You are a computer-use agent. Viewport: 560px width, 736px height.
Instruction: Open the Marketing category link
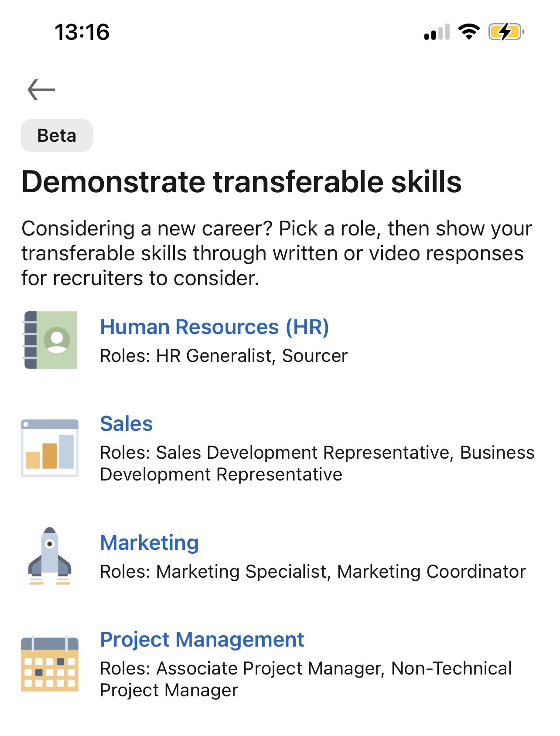tap(150, 543)
